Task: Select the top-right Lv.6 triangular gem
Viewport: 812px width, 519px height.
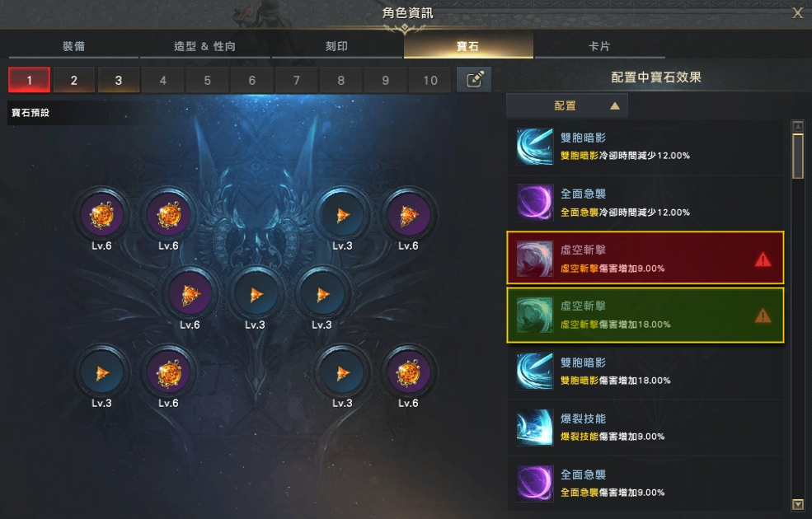Action: coord(408,215)
